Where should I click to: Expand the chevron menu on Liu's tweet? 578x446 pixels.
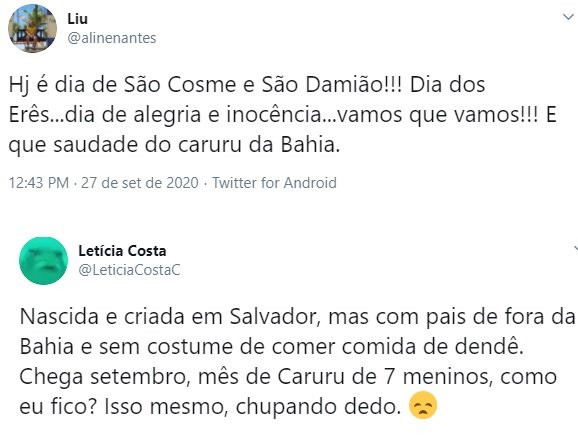568,17
